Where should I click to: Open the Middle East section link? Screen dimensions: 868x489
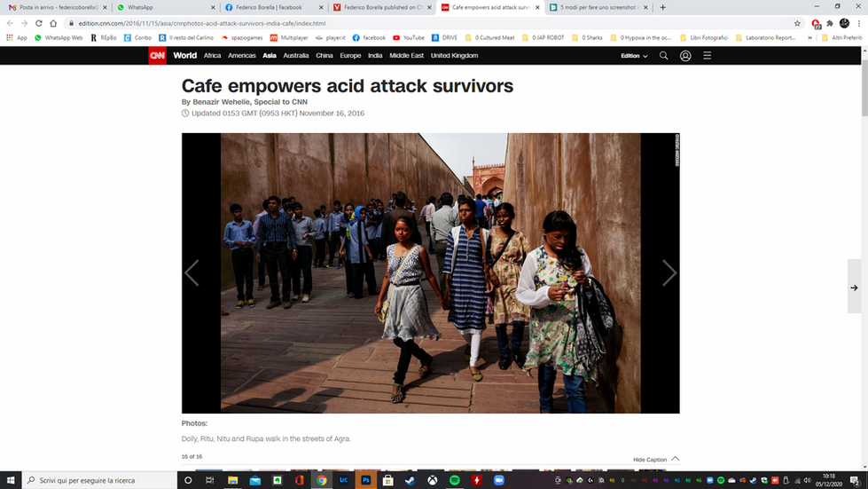[406, 55]
